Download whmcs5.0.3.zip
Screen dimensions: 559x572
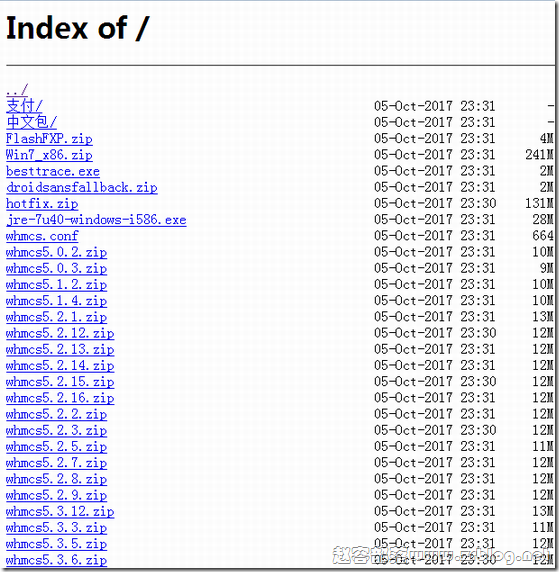click(57, 268)
